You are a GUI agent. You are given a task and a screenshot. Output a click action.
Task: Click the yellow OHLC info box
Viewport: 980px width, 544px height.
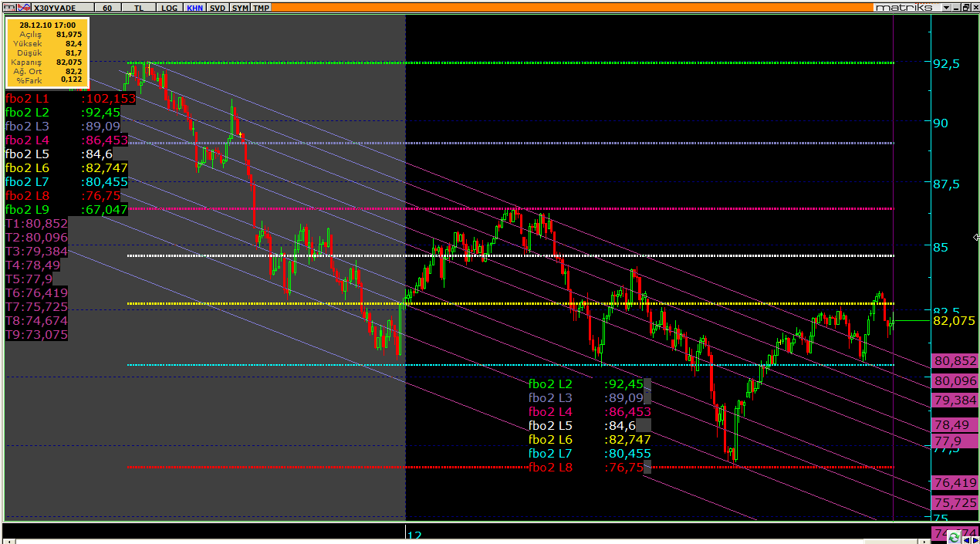click(x=47, y=52)
